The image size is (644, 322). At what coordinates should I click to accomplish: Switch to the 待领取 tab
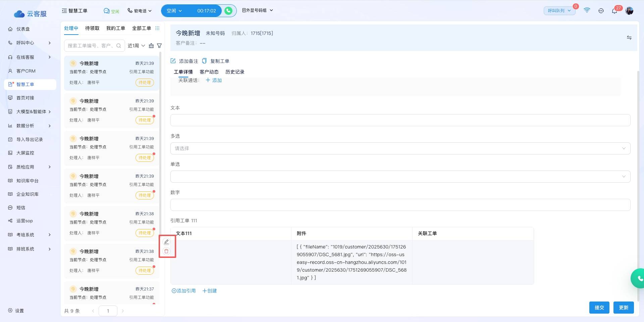coord(92,28)
